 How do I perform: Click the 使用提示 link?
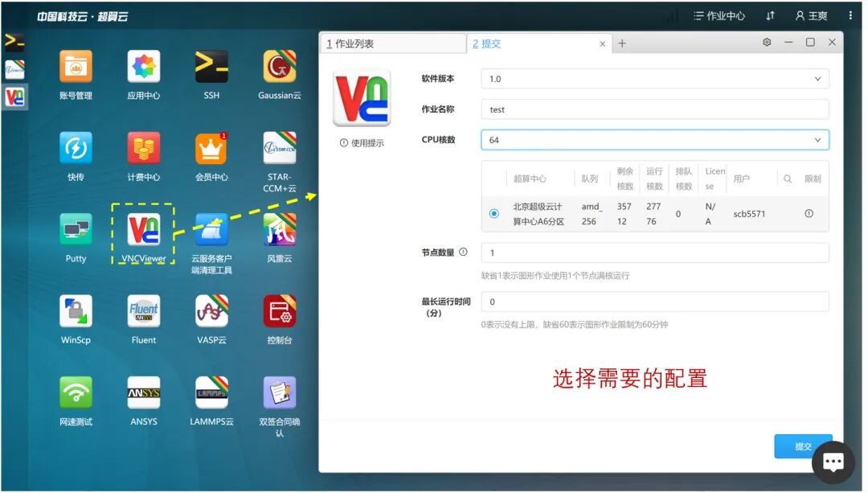pyautogui.click(x=362, y=143)
